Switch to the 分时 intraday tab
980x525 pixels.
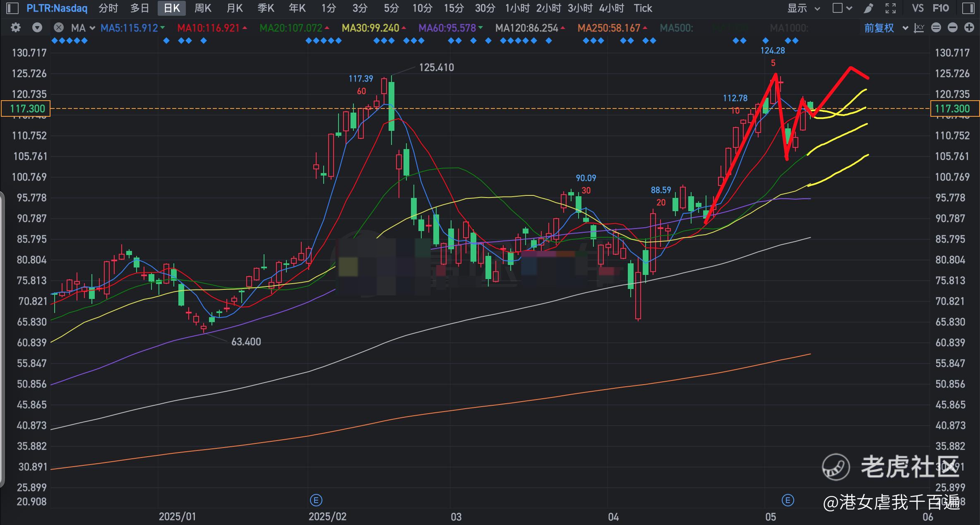click(x=108, y=8)
